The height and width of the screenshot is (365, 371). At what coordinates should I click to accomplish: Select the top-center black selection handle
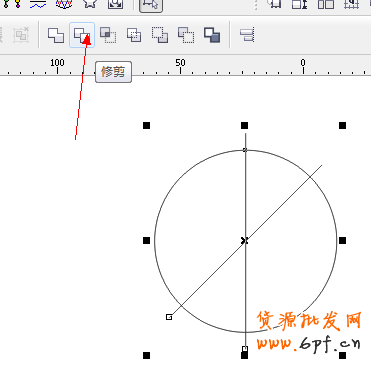click(244, 125)
